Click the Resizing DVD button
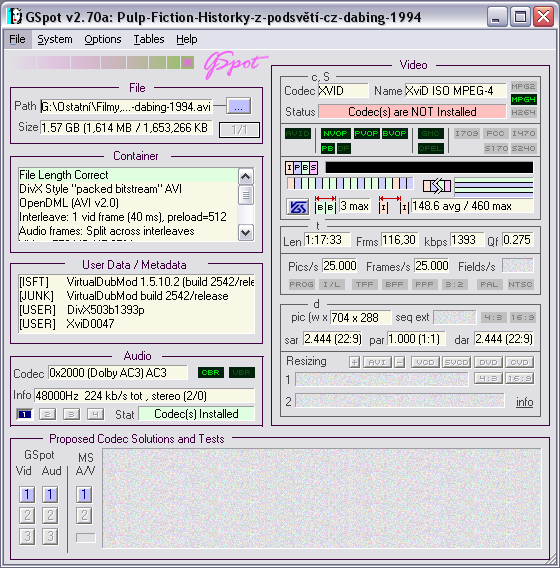Image resolution: width=560 pixels, height=568 pixels. [x=488, y=362]
